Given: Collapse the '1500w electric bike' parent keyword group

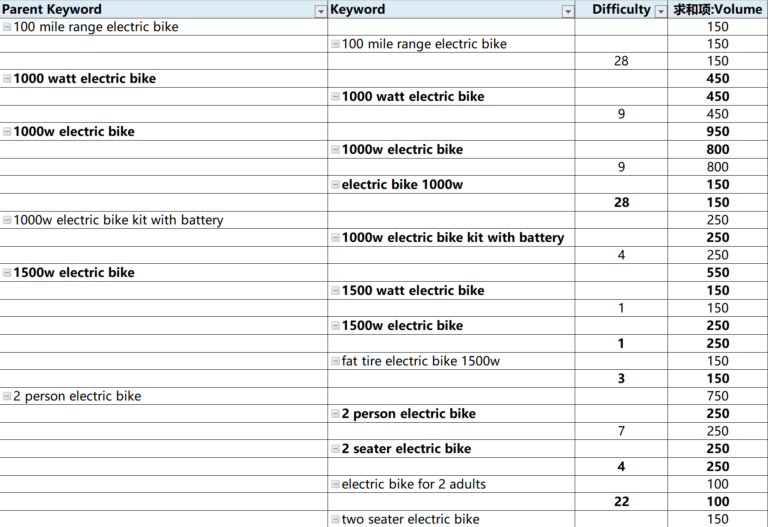Looking at the screenshot, I should [x=7, y=273].
